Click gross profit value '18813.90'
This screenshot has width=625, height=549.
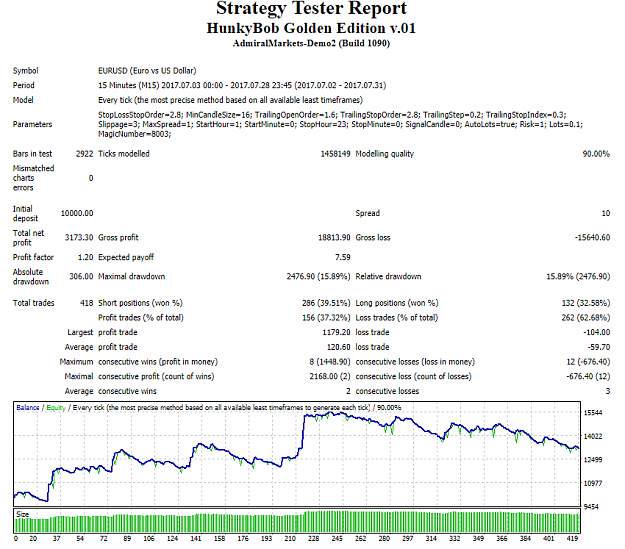(x=334, y=238)
